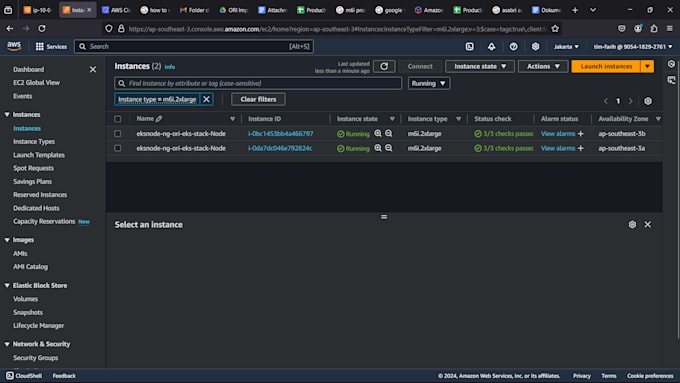680x383 pixels.
Task: Open table preferences gear
Action: [x=647, y=101]
